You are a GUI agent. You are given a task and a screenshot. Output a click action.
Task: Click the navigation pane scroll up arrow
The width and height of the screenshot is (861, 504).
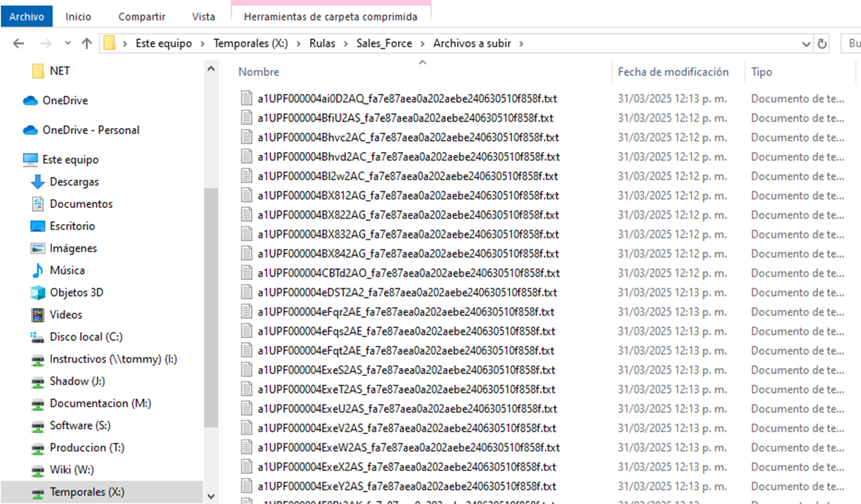tap(211, 69)
